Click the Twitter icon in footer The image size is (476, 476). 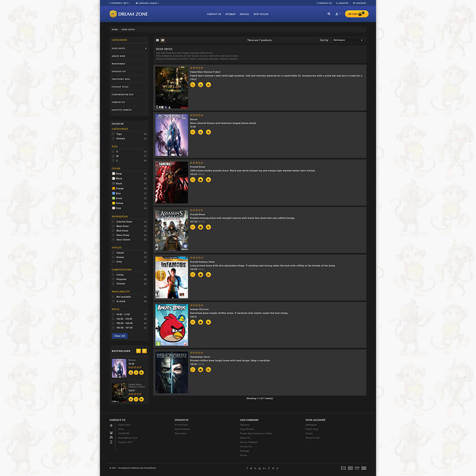[x=251, y=468]
